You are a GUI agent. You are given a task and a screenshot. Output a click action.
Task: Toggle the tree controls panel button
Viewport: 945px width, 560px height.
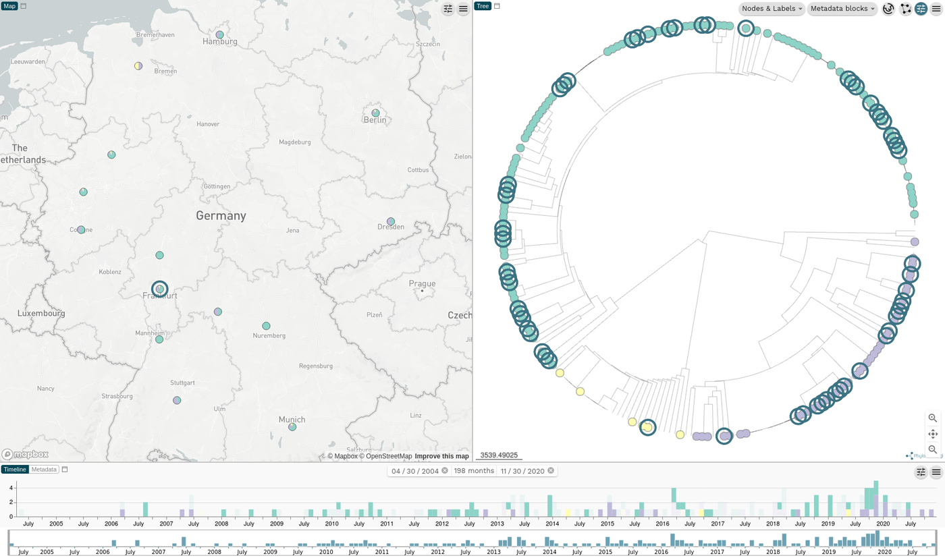coord(921,9)
